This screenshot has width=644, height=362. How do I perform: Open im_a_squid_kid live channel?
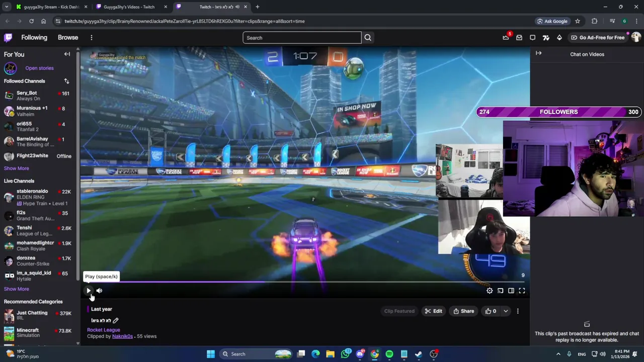[x=38, y=276]
